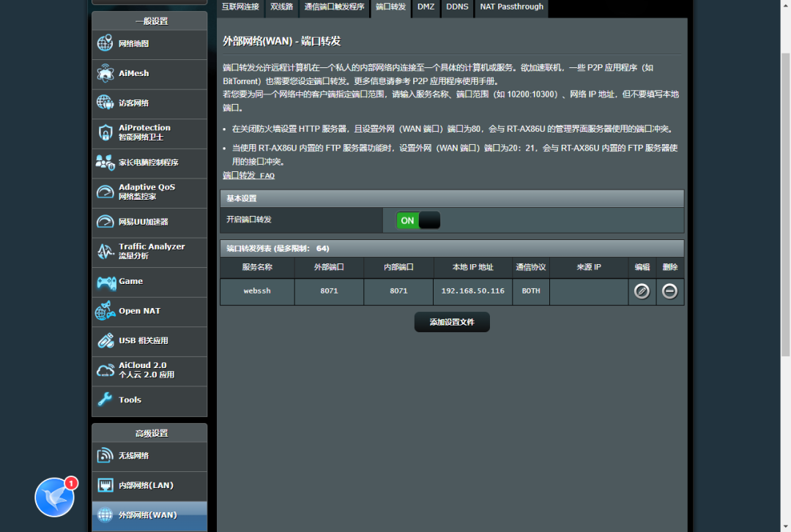The image size is (791, 532).
Task: Delete the webssh port forwarding entry
Action: click(669, 291)
